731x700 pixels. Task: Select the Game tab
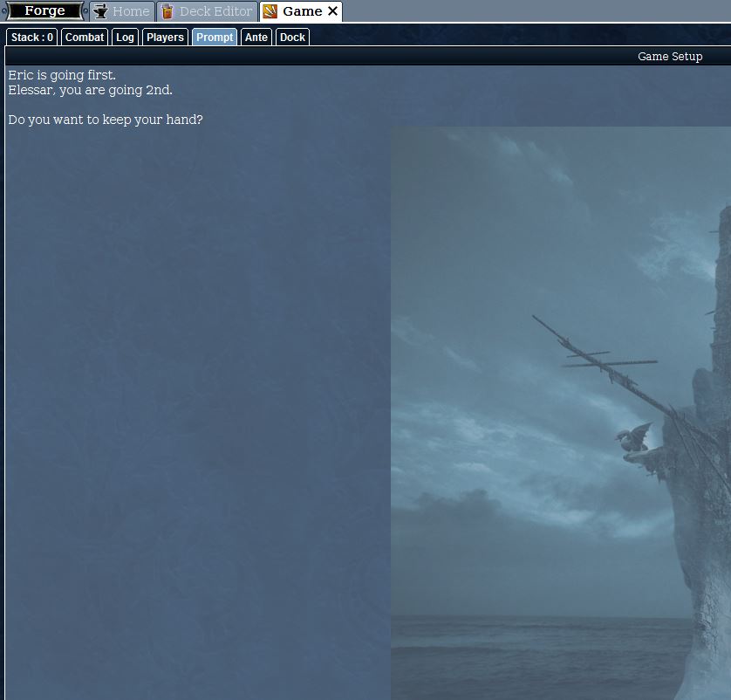pos(301,11)
